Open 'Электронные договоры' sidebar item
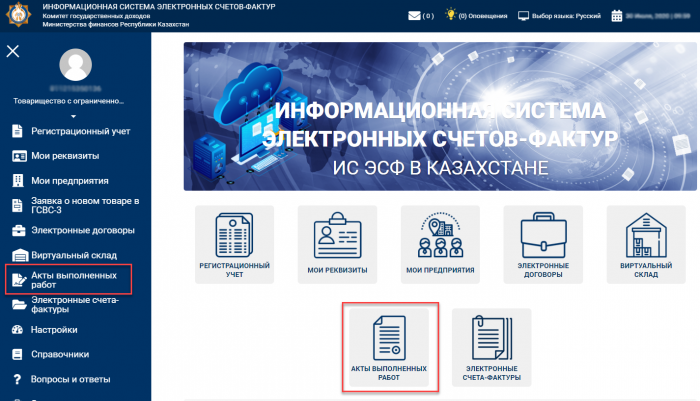The image size is (700, 401). 75,230
